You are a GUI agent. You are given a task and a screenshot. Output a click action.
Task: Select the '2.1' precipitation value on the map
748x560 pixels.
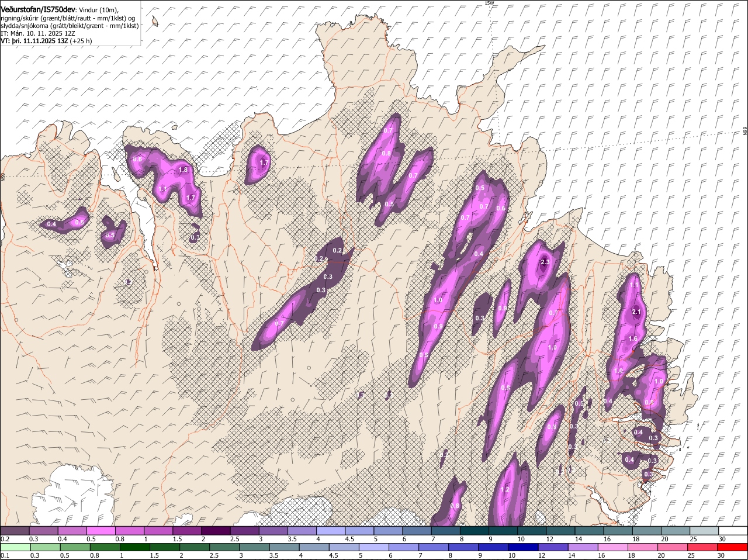[636, 312]
